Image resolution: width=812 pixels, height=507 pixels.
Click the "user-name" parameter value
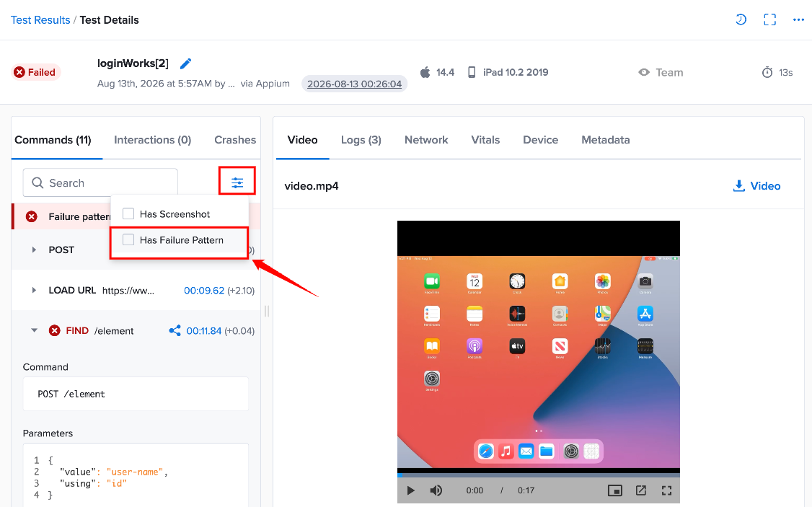tap(135, 472)
